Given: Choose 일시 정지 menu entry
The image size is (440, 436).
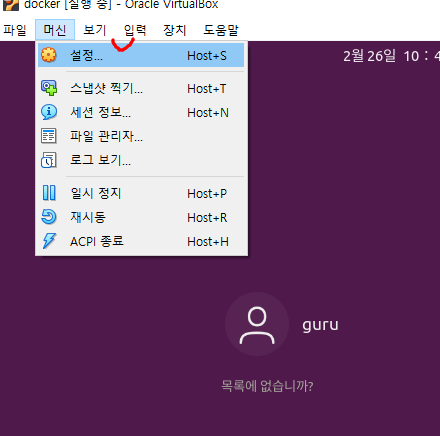Looking at the screenshot, I should click(141, 193).
